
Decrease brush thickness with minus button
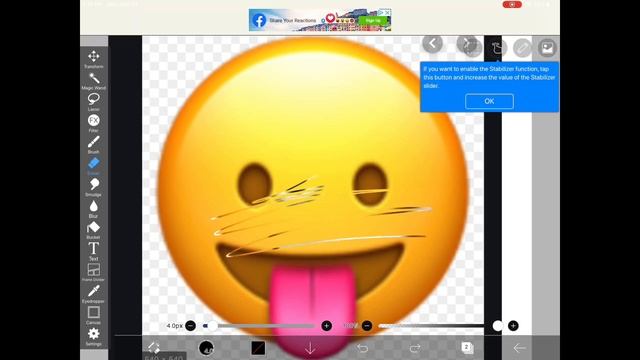point(191,326)
